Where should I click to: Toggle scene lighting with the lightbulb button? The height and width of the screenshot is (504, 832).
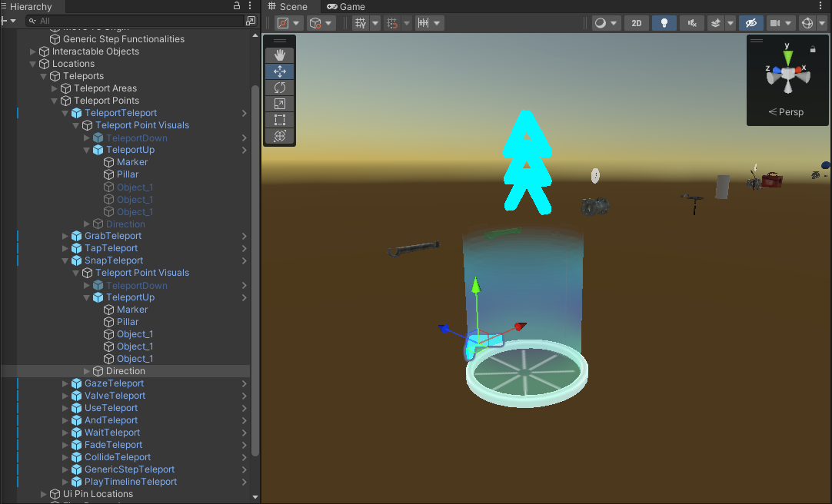(664, 23)
